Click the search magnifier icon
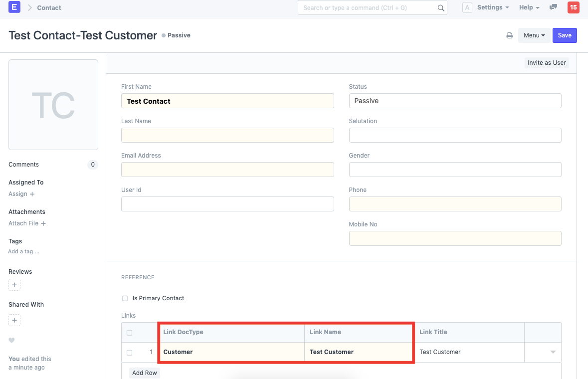This screenshot has width=588, height=379. (440, 7)
